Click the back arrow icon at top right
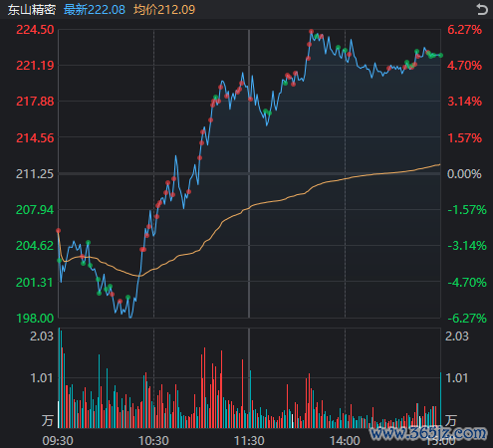Viewport: 493px width, 448px height. tap(482, 9)
